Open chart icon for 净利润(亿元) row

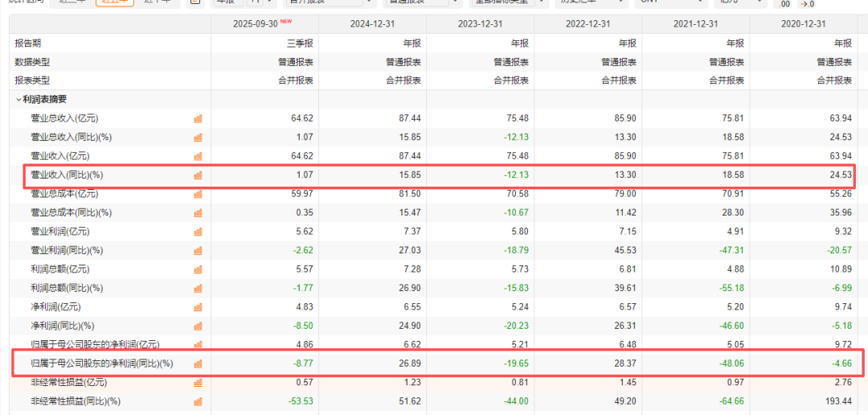click(x=199, y=307)
